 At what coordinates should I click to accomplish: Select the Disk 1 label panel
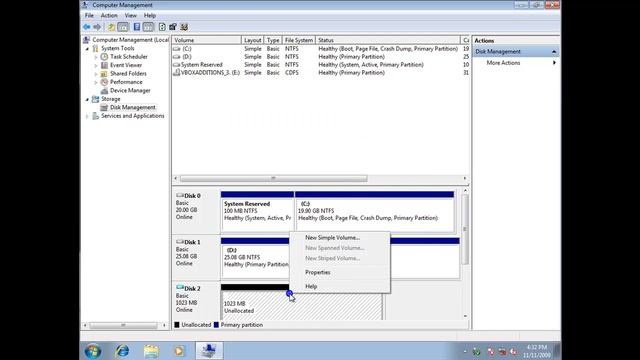[x=196, y=257]
